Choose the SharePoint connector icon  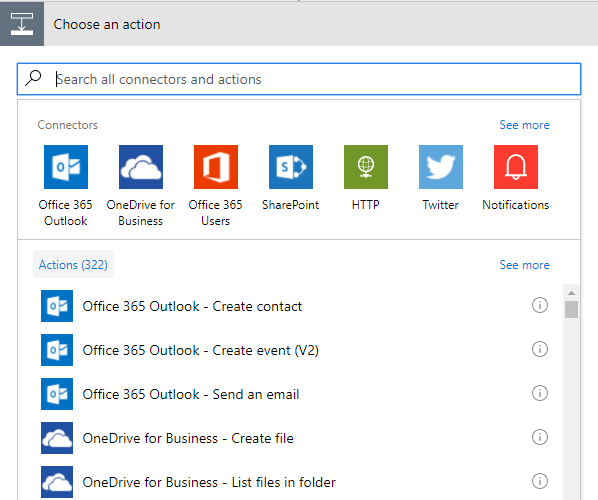coord(291,167)
